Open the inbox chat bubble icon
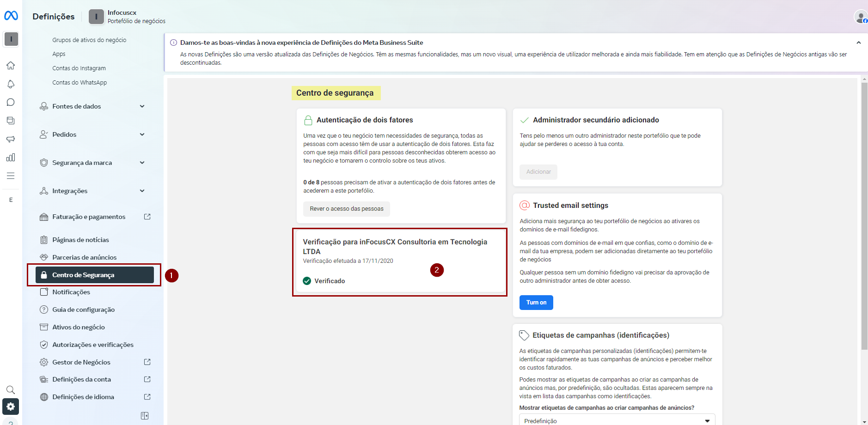868x425 pixels. click(11, 103)
